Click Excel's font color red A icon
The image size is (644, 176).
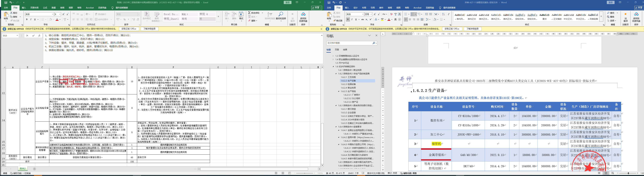click(57, 20)
